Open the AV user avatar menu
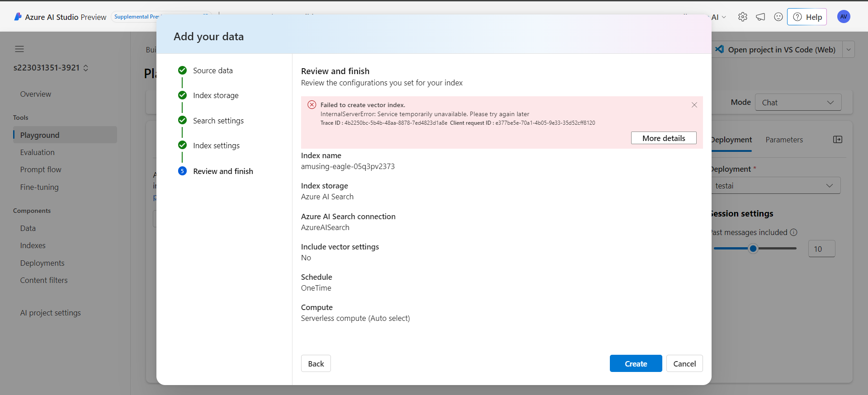 pos(843,17)
